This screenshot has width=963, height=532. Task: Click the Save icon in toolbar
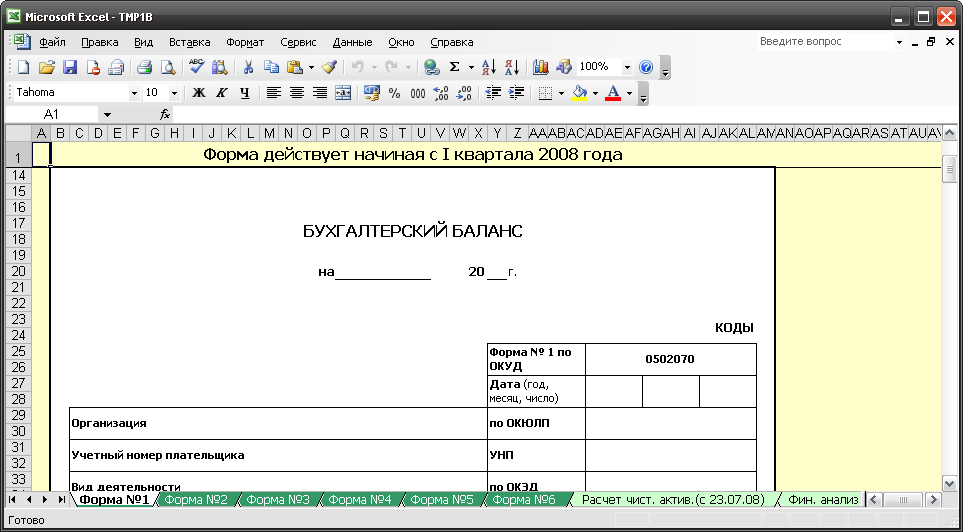click(70, 67)
